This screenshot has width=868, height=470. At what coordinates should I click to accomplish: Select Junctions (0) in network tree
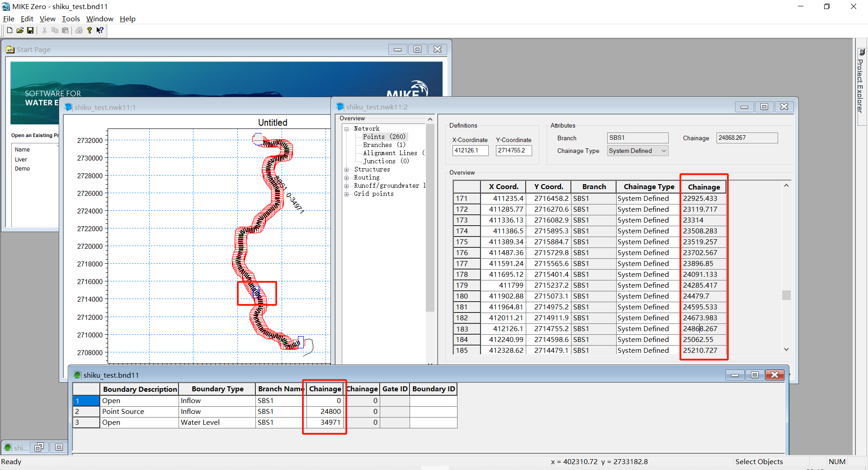[x=386, y=161]
